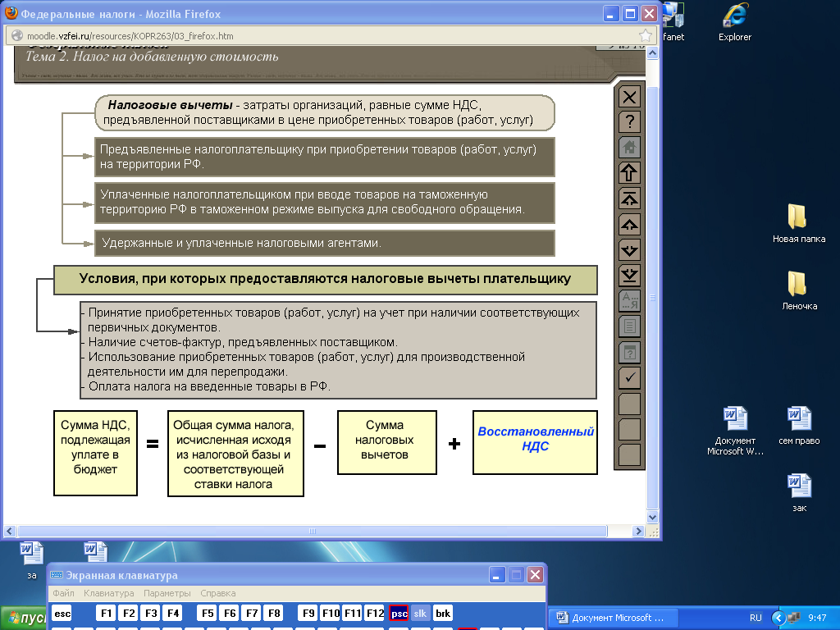840x630 pixels.
Task: Click the RU language indicator in tray
Action: (756, 618)
